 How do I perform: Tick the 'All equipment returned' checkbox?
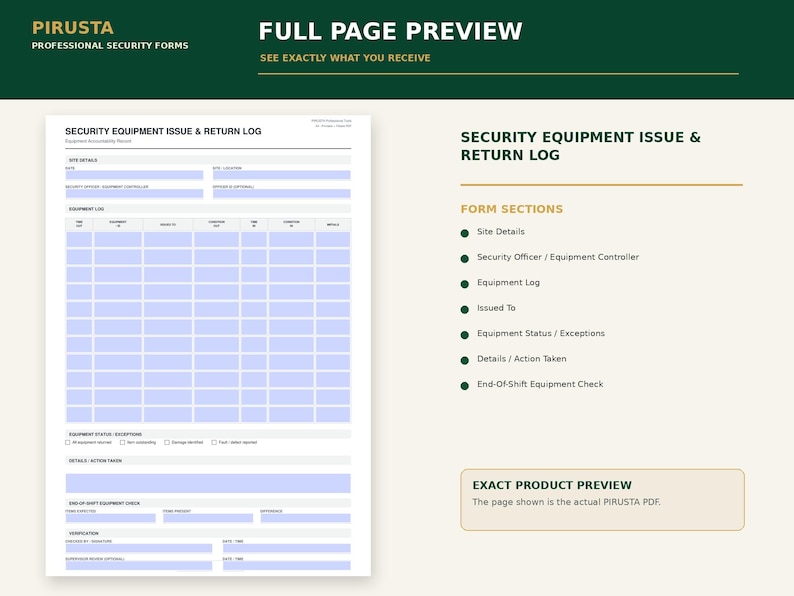point(67,442)
